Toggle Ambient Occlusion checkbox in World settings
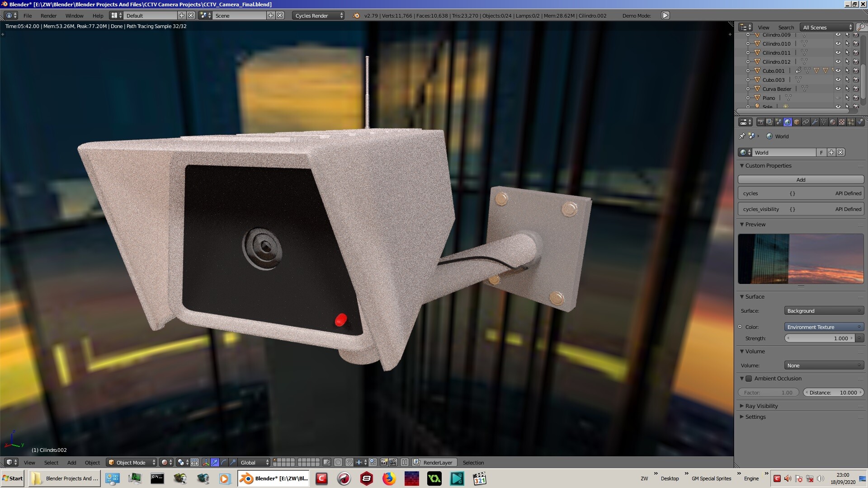The width and height of the screenshot is (868, 488). click(x=749, y=379)
